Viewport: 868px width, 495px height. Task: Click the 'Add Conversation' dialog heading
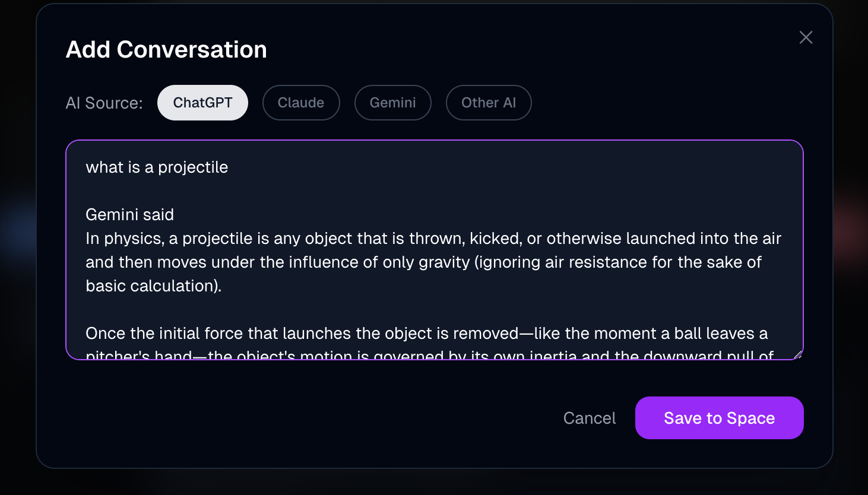(166, 49)
